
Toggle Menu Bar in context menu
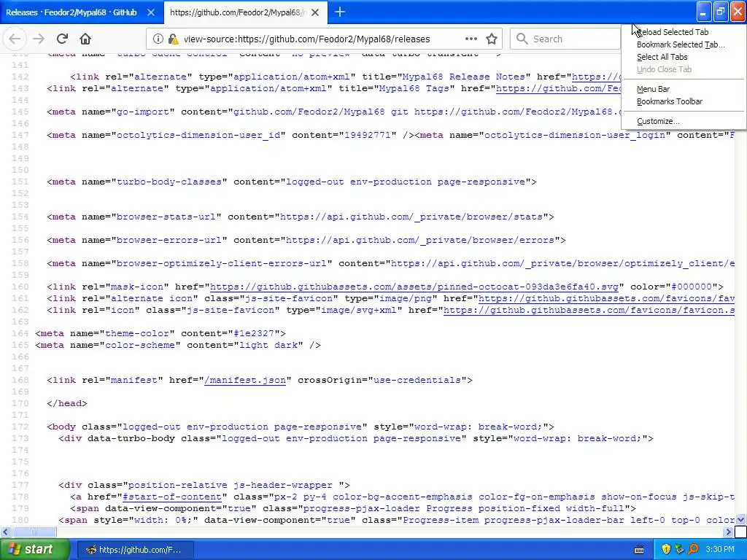(x=653, y=89)
